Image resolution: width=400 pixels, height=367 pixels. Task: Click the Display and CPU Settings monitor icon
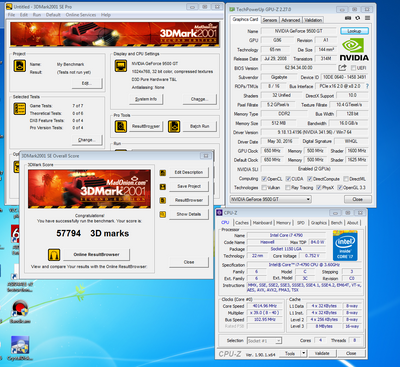(x=121, y=66)
